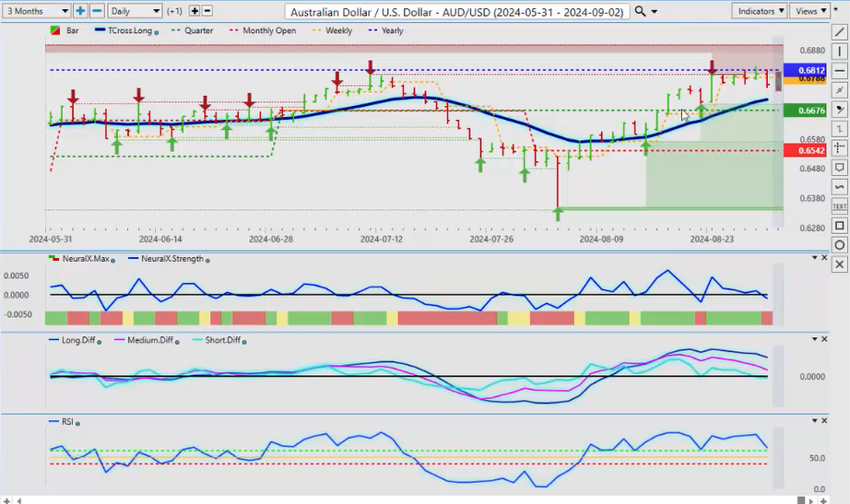
Task: Open the Indicators menu
Action: pyautogui.click(x=761, y=11)
